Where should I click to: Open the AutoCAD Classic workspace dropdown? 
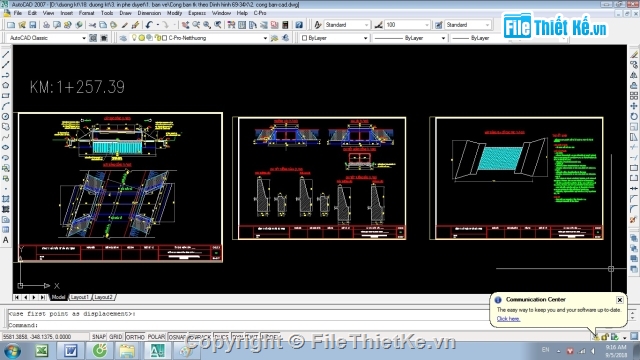[47, 38]
